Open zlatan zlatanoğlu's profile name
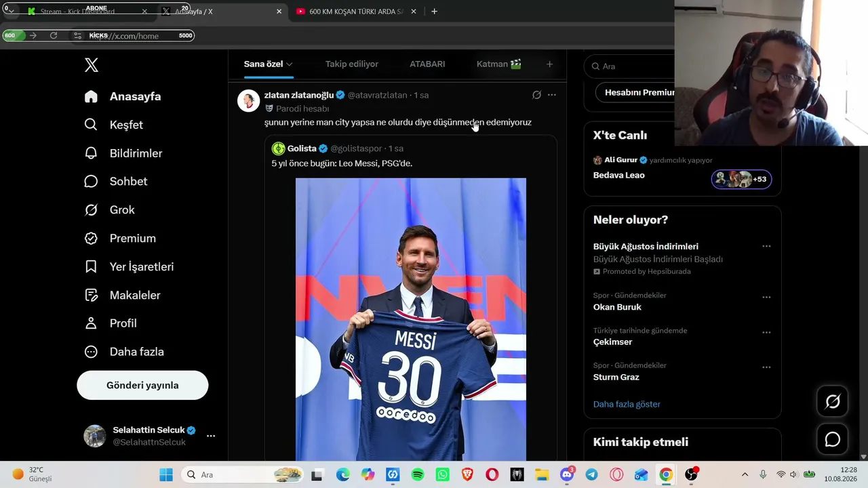The height and width of the screenshot is (488, 868). 299,95
